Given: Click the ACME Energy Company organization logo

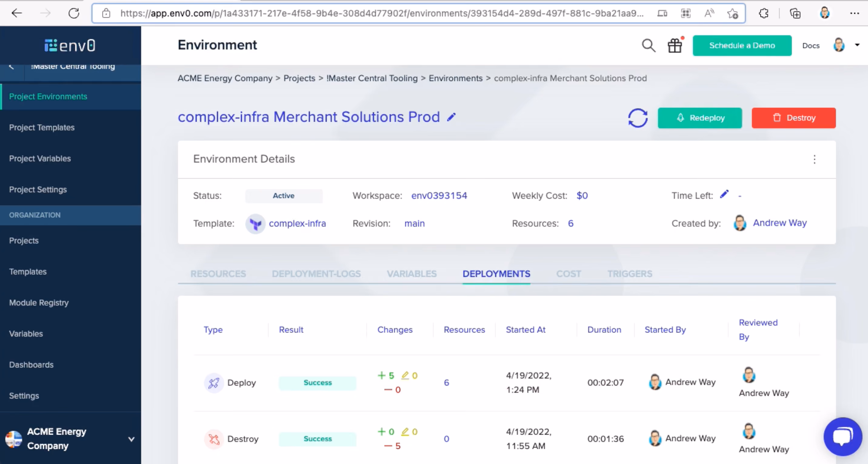Looking at the screenshot, I should point(14,439).
